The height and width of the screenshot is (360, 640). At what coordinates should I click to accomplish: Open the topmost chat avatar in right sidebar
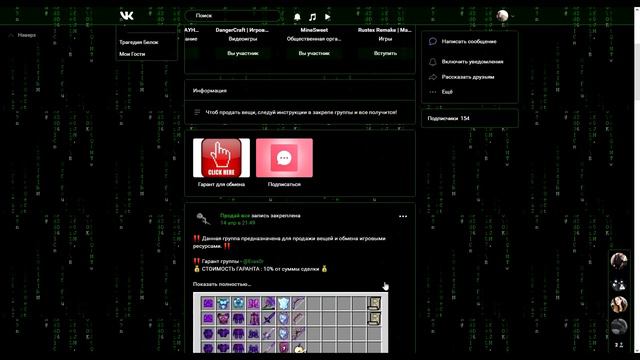[619, 261]
